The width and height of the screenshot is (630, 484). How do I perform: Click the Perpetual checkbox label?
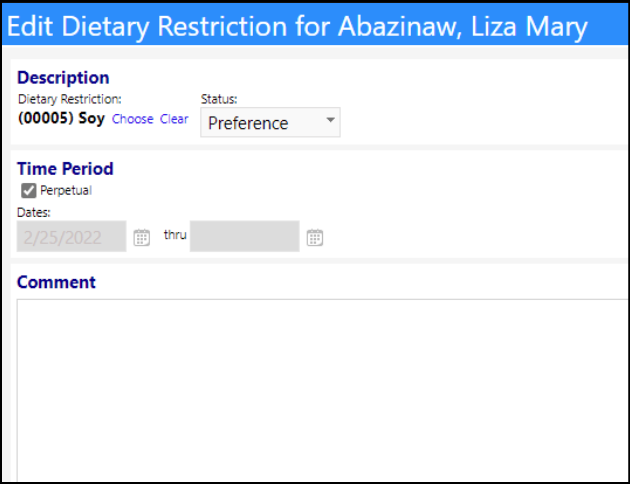click(66, 190)
